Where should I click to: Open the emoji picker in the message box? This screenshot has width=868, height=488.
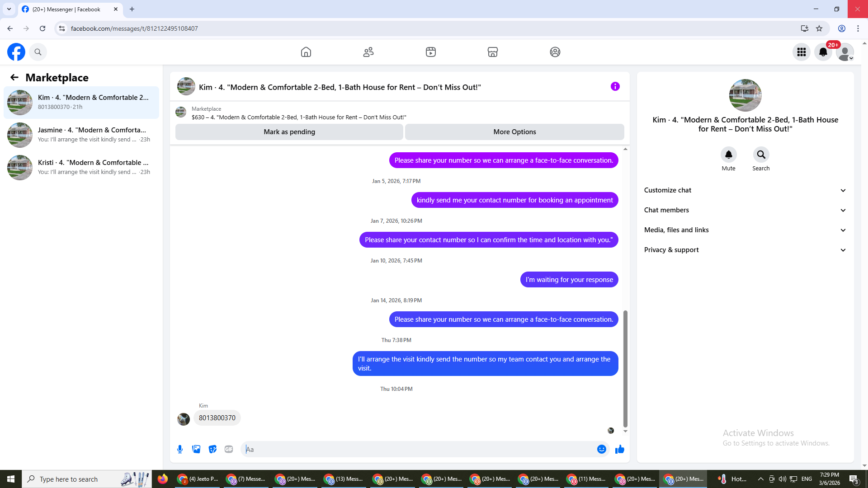coord(601,449)
